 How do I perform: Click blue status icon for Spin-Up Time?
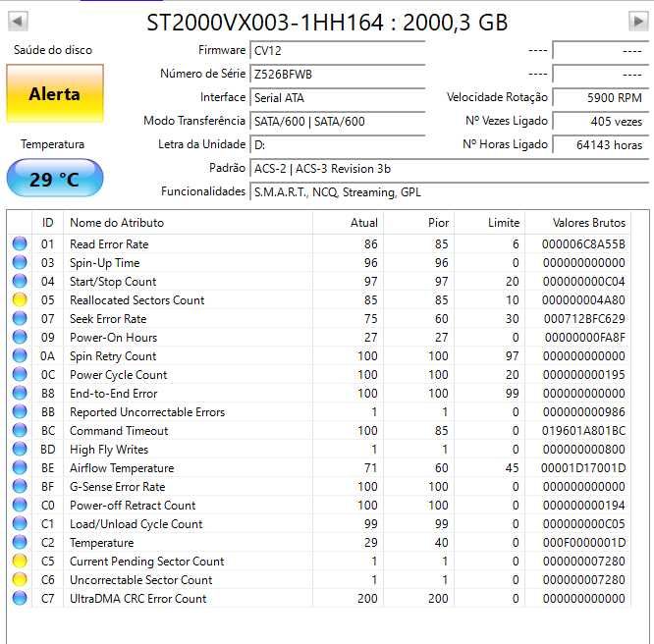click(x=20, y=262)
